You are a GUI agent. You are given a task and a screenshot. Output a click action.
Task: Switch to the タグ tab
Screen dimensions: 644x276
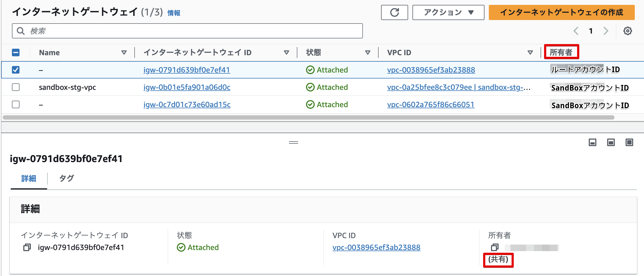tap(67, 178)
